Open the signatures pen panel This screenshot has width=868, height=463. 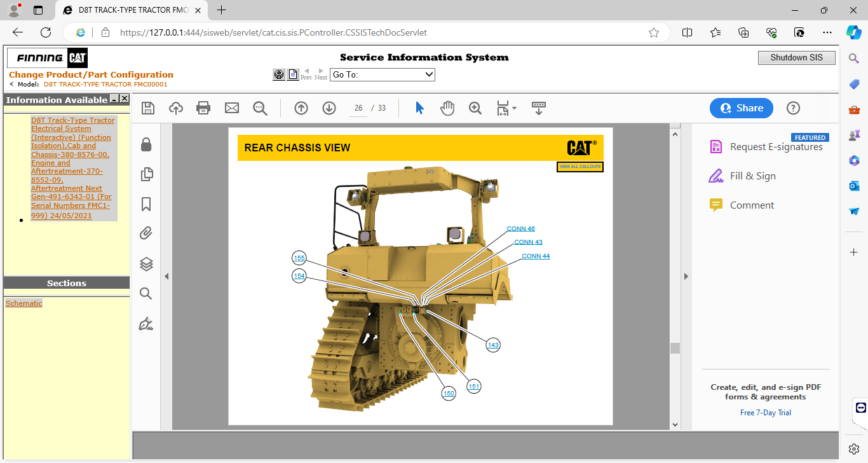coord(146,324)
